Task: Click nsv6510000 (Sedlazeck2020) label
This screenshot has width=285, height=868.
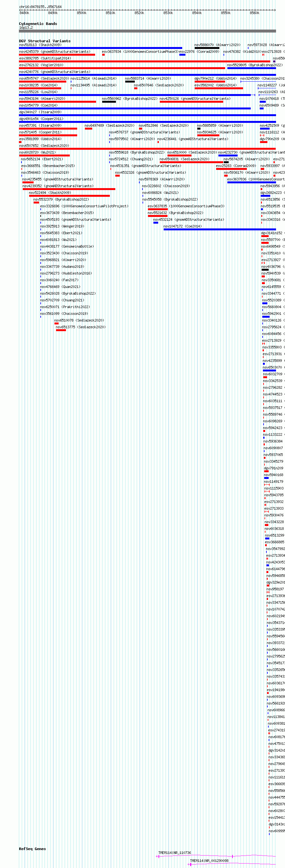Action: point(192,153)
